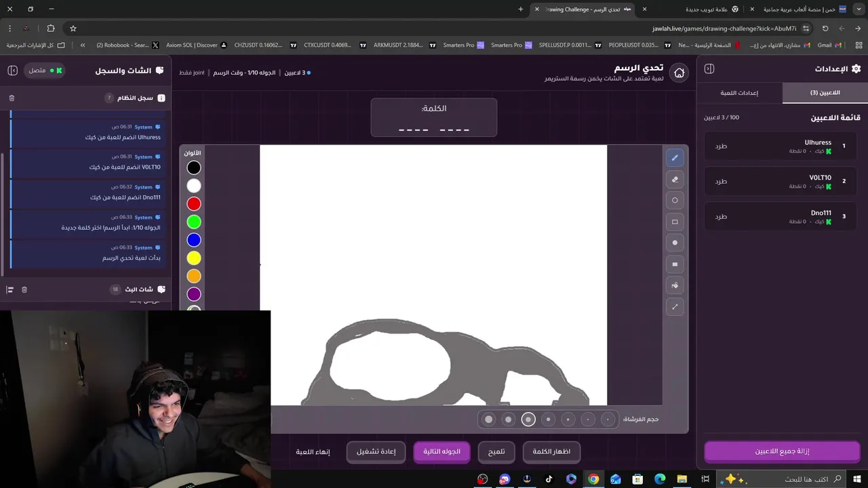Kick player VOLT10 with طرد
The height and width of the screenshot is (488, 868).
721,181
